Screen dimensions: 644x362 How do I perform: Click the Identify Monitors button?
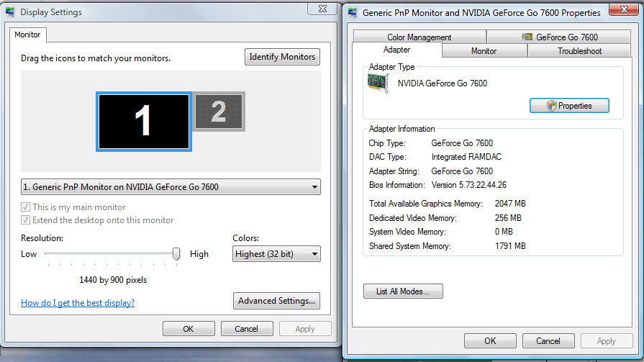(x=282, y=57)
